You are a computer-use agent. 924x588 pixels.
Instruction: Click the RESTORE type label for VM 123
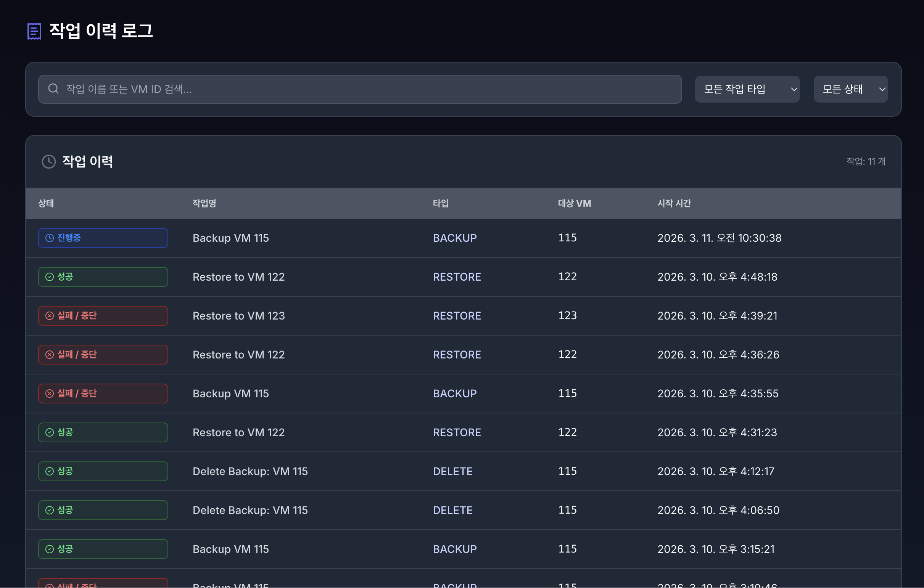point(457,316)
